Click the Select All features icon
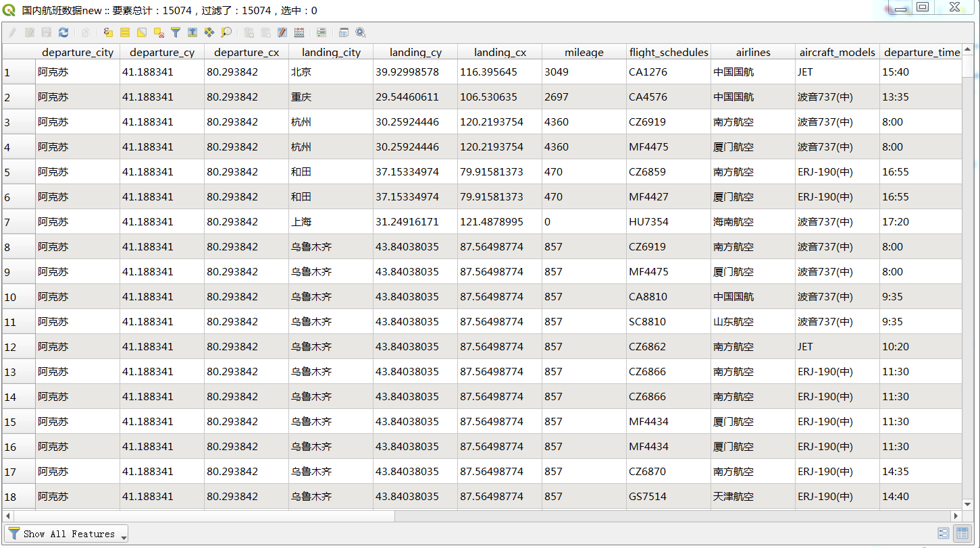 (125, 32)
